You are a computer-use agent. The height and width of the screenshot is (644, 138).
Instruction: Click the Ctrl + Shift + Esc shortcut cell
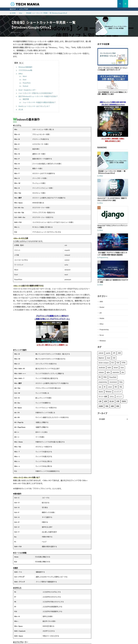coord(22,217)
